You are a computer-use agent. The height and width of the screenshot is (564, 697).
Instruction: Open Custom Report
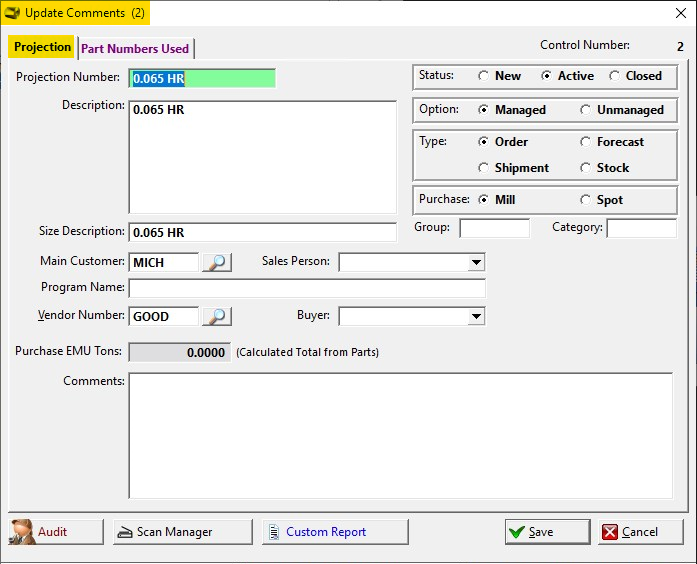[x=335, y=532]
